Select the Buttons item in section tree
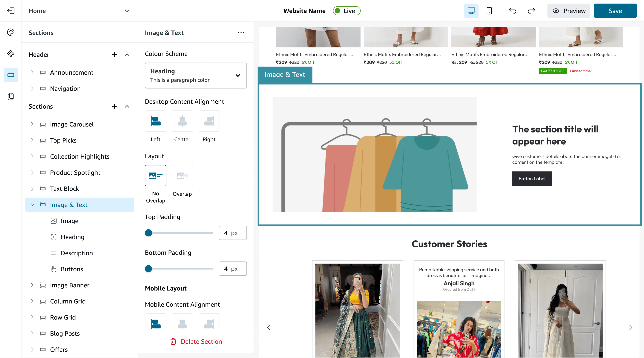Image resolution: width=644 pixels, height=358 pixels. pyautogui.click(x=72, y=269)
